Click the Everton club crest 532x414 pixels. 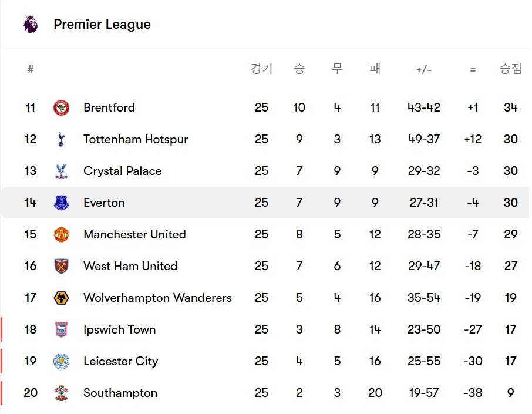(62, 203)
